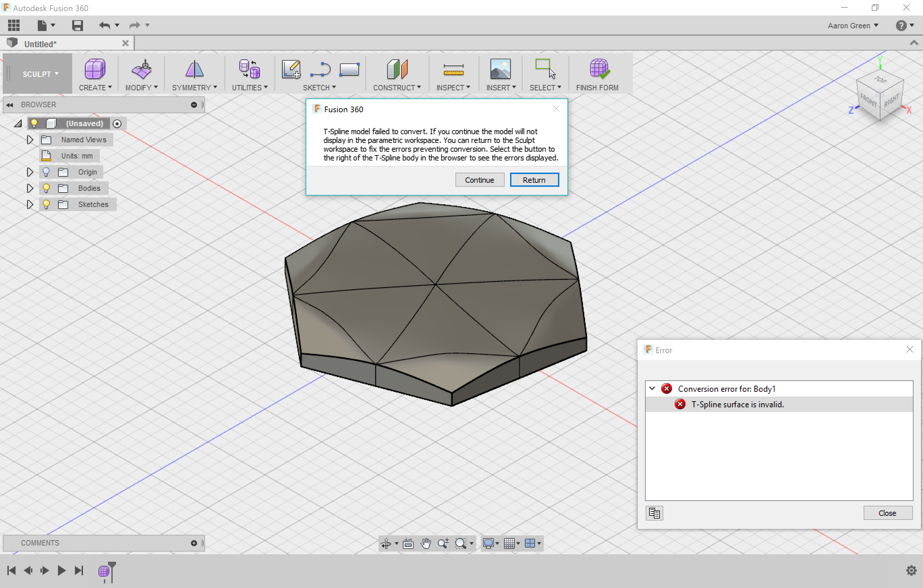
Task: Expand the Bodies folder
Action: pyautogui.click(x=29, y=188)
